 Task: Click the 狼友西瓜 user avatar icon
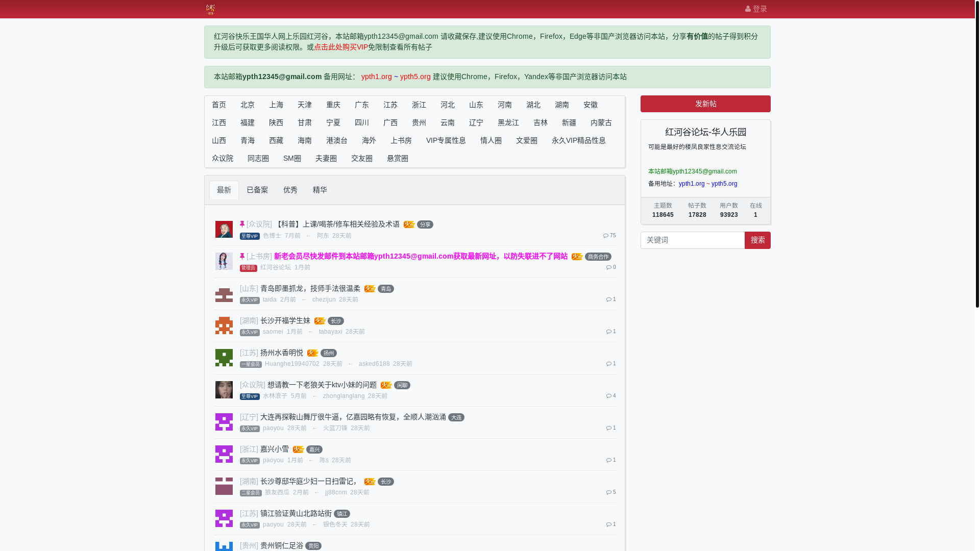[224, 486]
